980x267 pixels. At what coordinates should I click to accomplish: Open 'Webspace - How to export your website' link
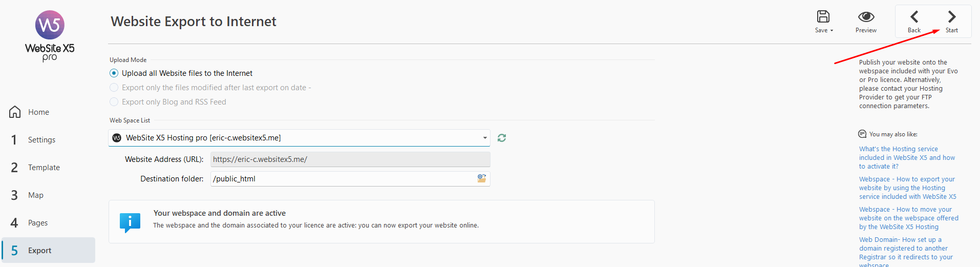(x=907, y=188)
